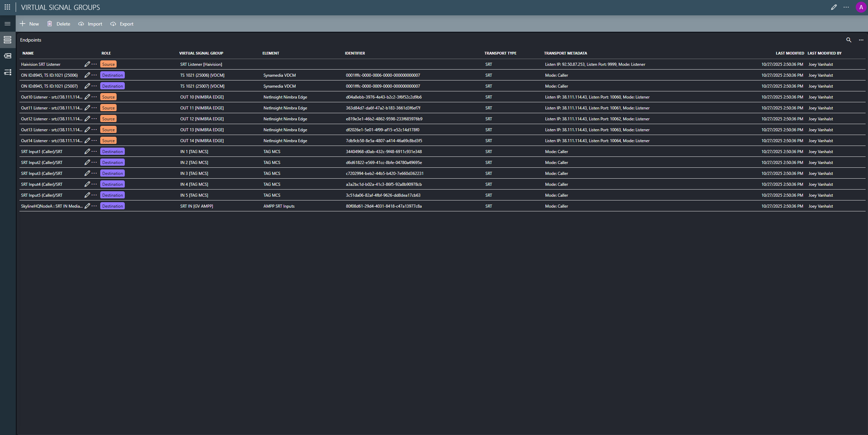Open the user avatar A menu
This screenshot has width=868, height=435.
(x=860, y=7)
